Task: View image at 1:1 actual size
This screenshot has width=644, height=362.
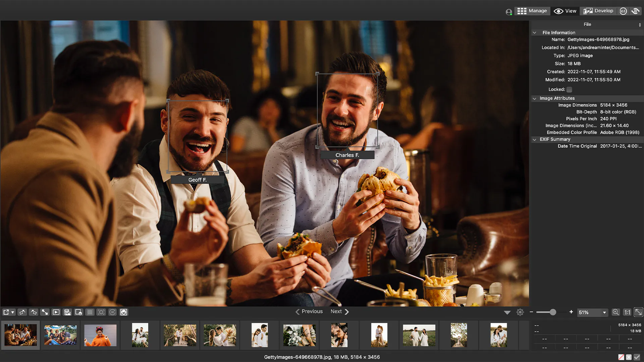Action: coord(628,312)
